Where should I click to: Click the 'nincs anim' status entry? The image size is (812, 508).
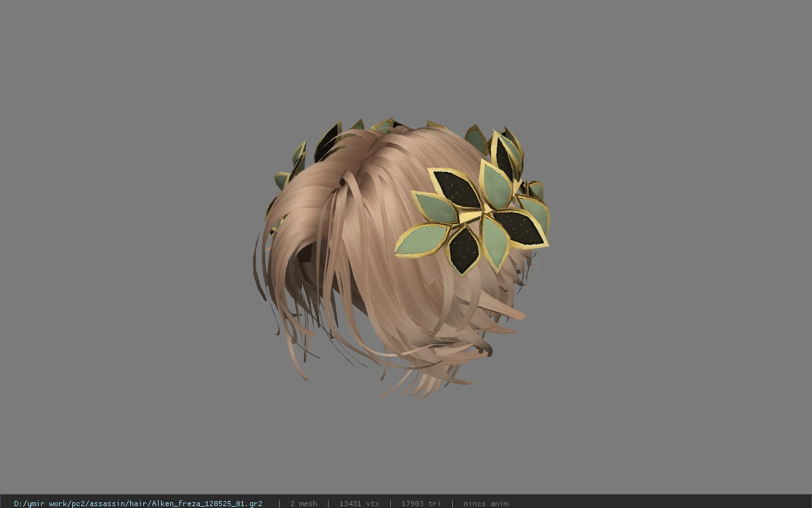(485, 504)
